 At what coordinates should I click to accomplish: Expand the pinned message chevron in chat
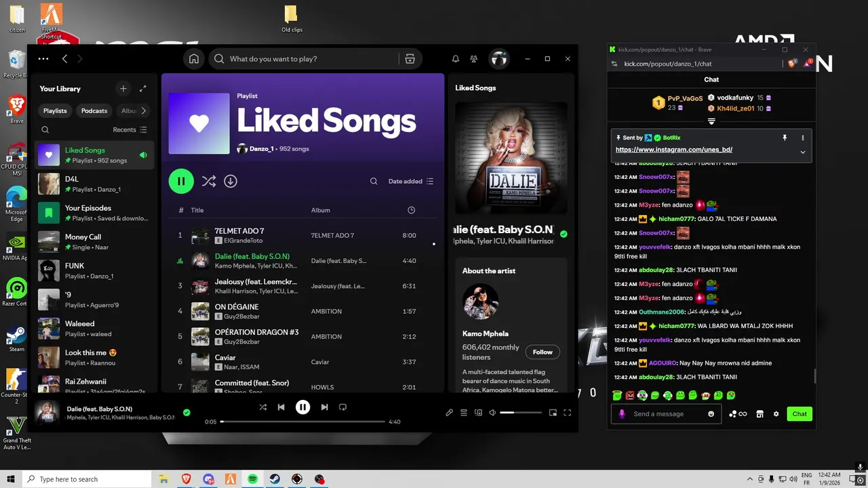803,152
